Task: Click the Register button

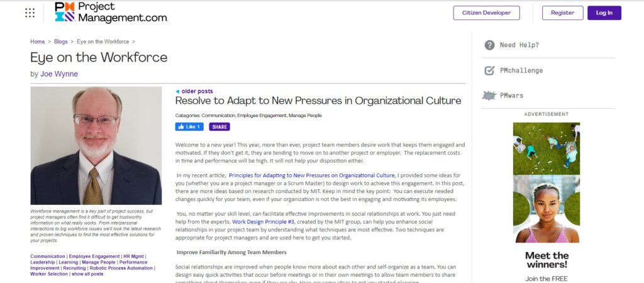Action: [562, 13]
